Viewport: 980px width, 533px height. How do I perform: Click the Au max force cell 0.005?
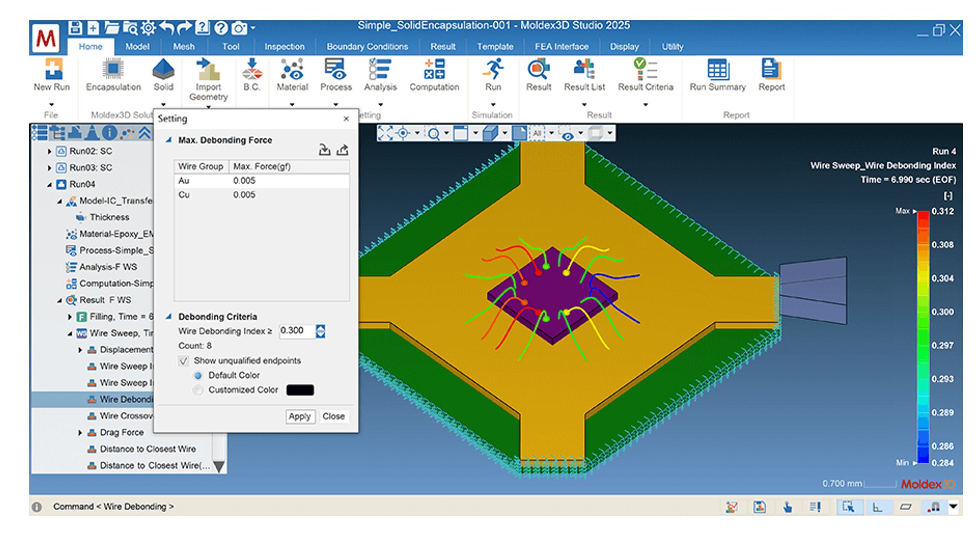(x=244, y=181)
